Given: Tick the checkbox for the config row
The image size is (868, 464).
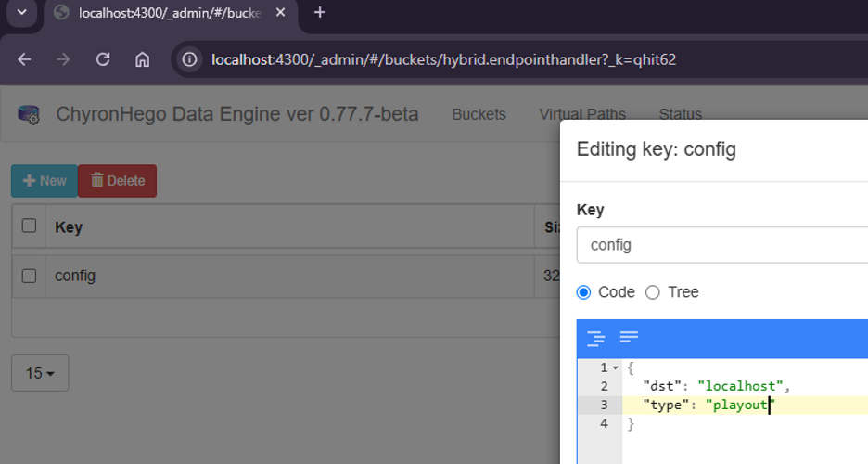Looking at the screenshot, I should pyautogui.click(x=29, y=276).
